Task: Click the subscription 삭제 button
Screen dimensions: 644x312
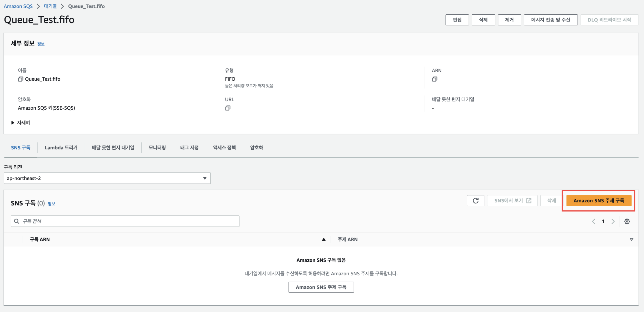Action: (x=551, y=200)
